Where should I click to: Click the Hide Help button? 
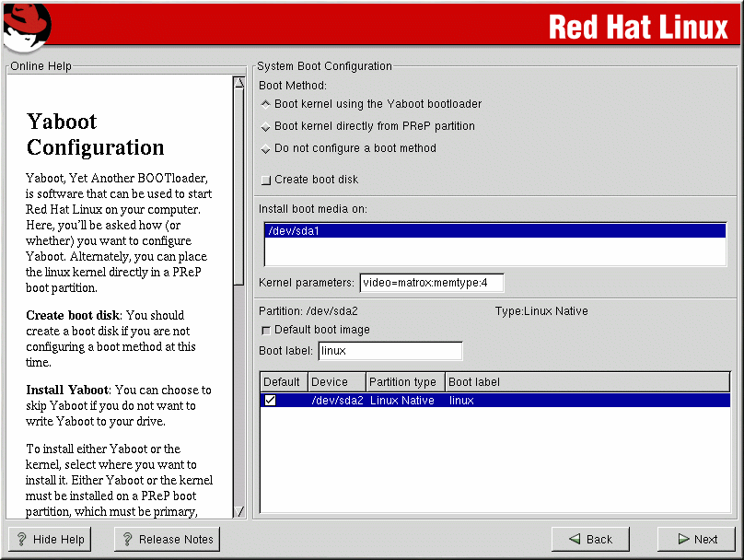(x=49, y=540)
